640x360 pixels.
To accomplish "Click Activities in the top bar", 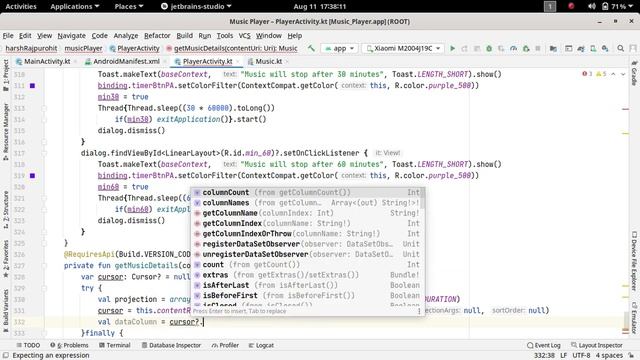I will [21, 6].
